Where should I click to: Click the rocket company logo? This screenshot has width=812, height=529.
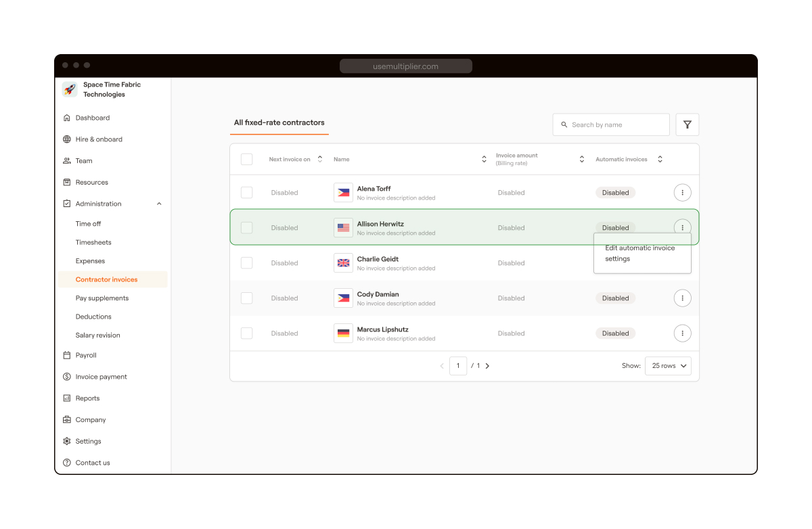70,89
